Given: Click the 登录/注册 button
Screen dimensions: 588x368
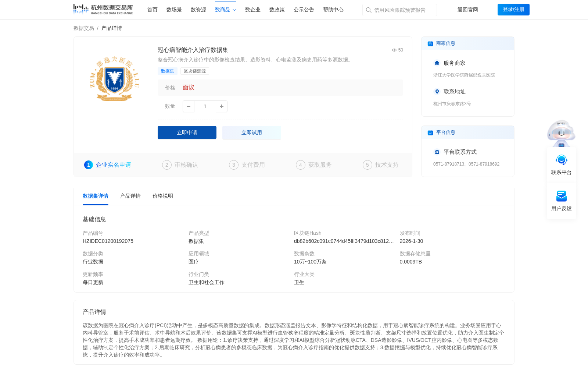Looking at the screenshot, I should tap(513, 10).
